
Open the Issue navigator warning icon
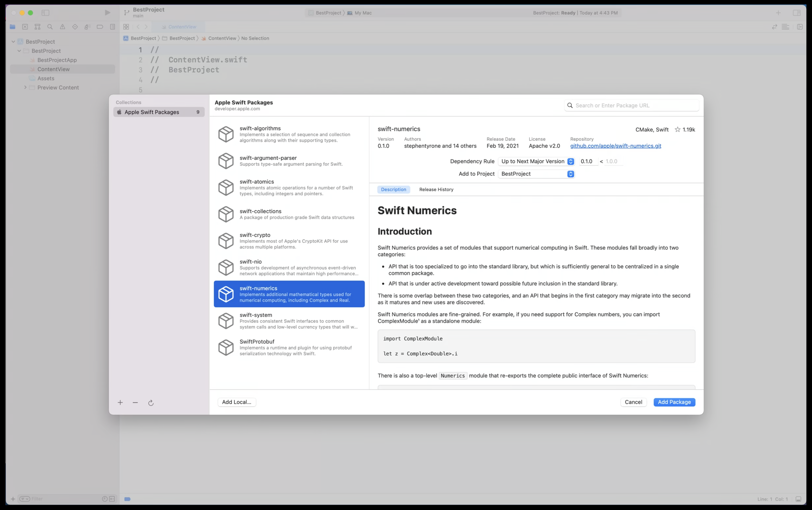(x=62, y=27)
